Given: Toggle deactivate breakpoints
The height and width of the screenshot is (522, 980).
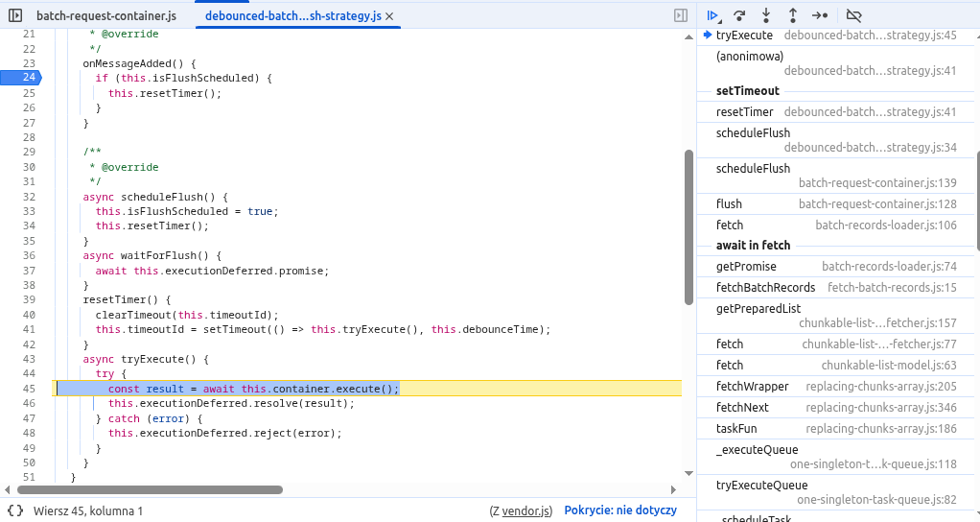Looking at the screenshot, I should [x=854, y=15].
